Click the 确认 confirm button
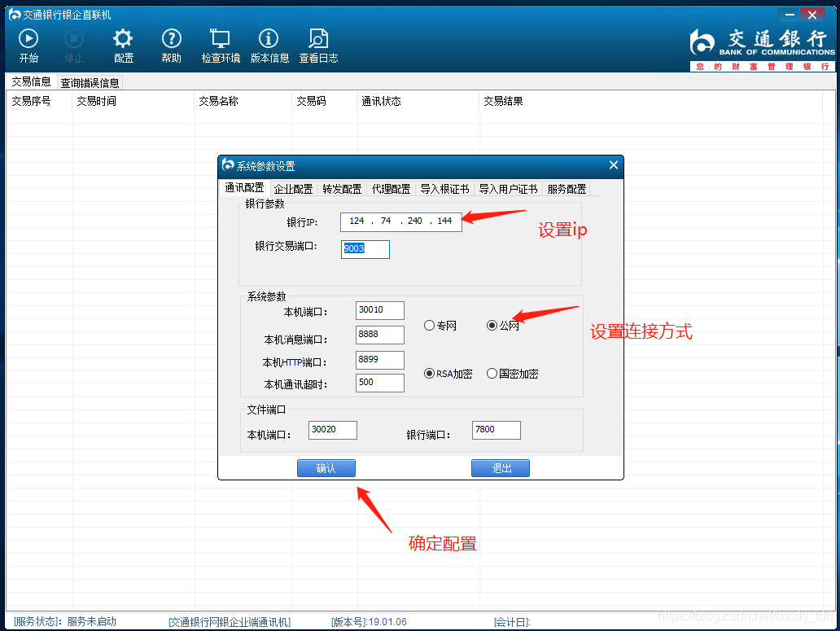The width and height of the screenshot is (840, 631). (326, 468)
